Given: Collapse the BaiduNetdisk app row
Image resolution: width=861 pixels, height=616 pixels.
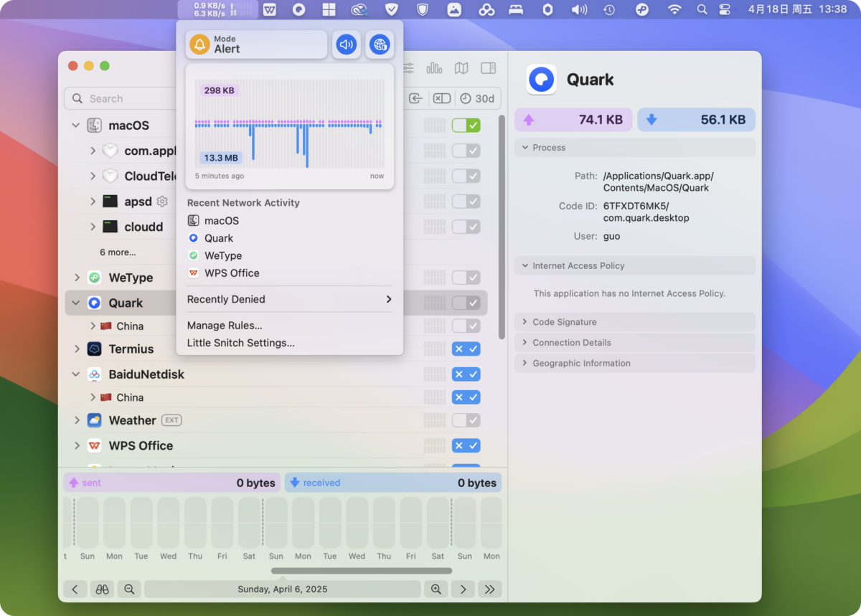Looking at the screenshot, I should 75,374.
